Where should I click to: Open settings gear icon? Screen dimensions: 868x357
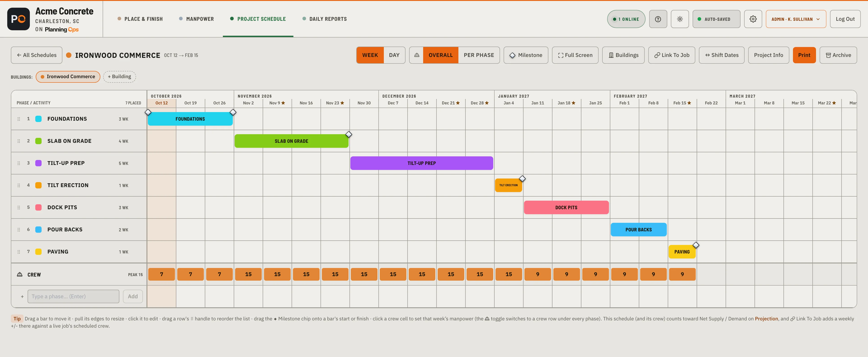[x=753, y=19]
